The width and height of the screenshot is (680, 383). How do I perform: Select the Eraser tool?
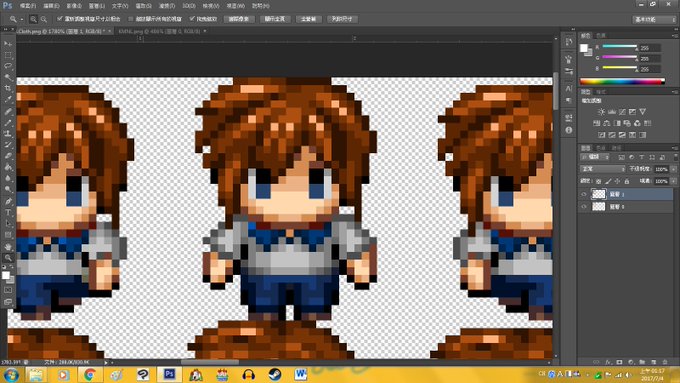click(x=8, y=156)
